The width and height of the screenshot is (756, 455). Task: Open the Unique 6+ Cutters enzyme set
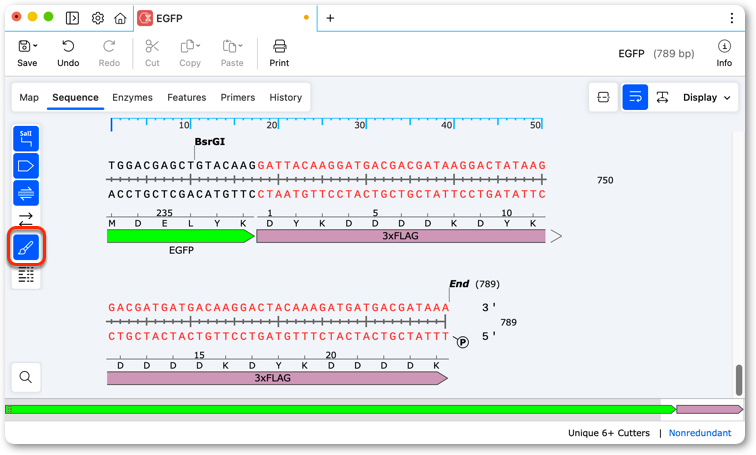(x=608, y=433)
